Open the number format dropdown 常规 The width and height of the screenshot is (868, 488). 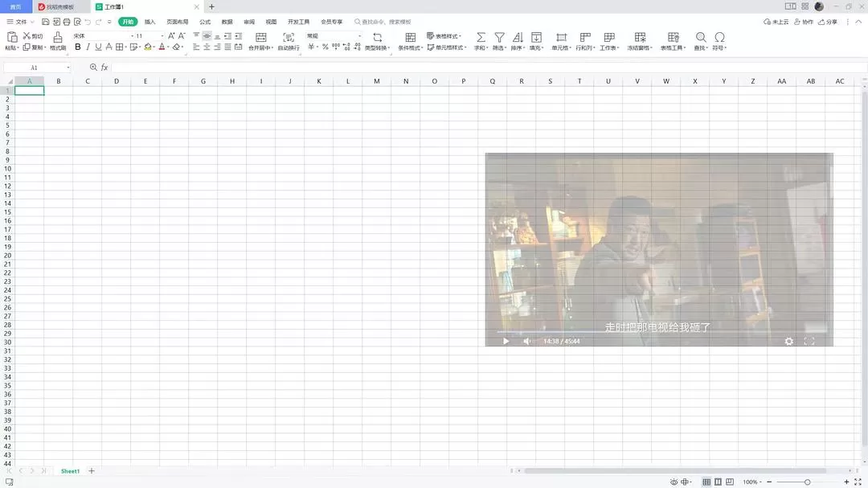coord(358,36)
